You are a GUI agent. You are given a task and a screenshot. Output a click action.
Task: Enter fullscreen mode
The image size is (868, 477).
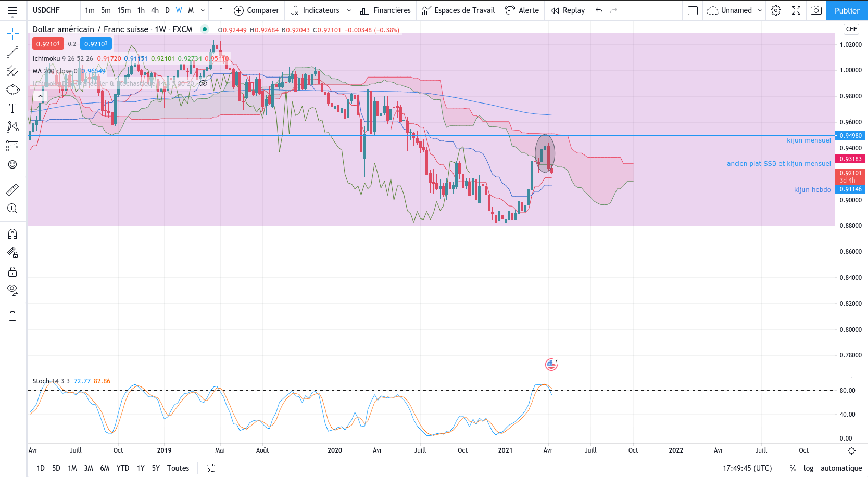(796, 10)
